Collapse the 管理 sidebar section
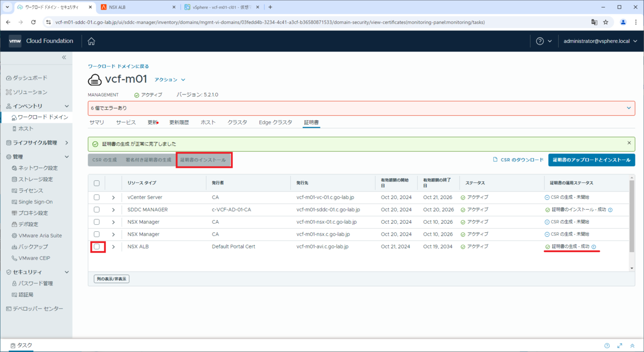 [x=67, y=157]
